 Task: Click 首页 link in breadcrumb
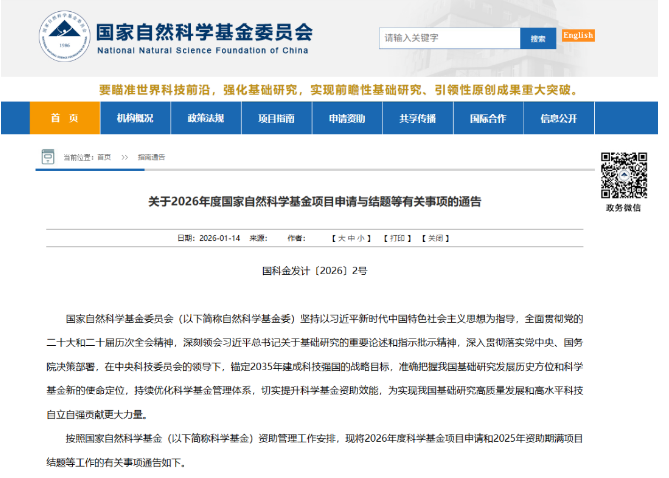point(104,157)
